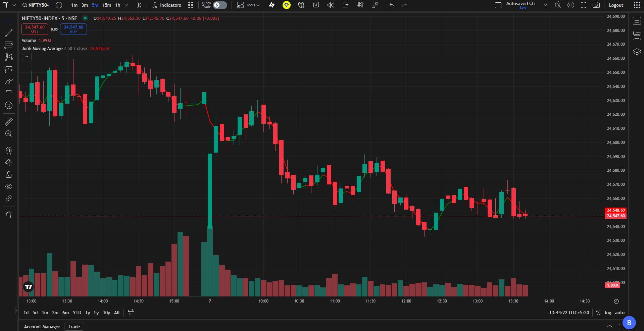
Task: Toggle the lock all drawings icon
Action: point(9,174)
